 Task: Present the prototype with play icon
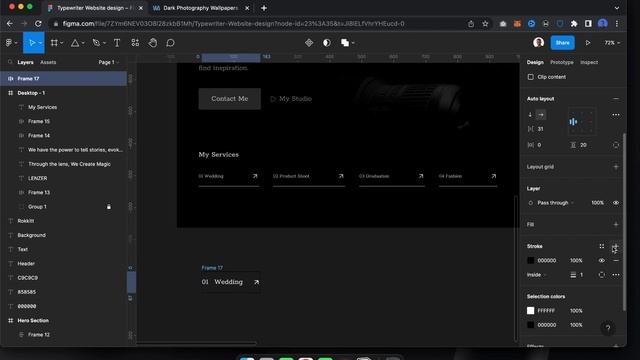point(588,42)
